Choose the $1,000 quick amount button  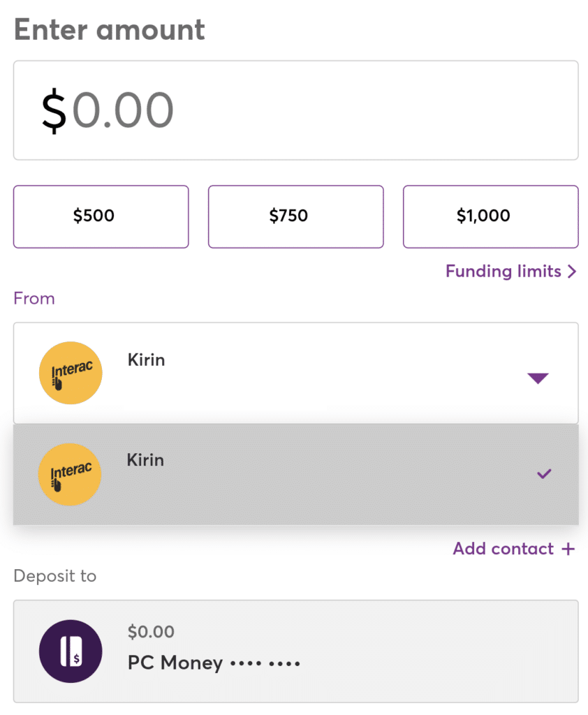pos(490,216)
